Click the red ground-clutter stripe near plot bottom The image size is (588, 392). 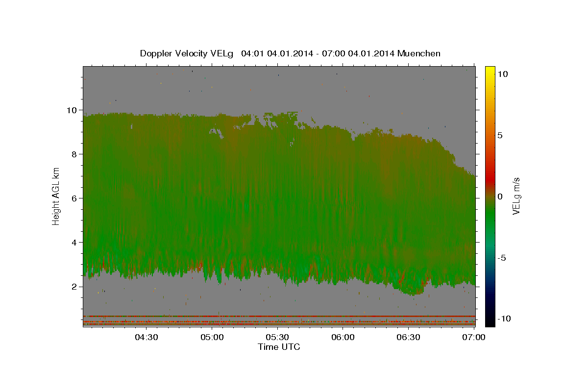[279, 317]
